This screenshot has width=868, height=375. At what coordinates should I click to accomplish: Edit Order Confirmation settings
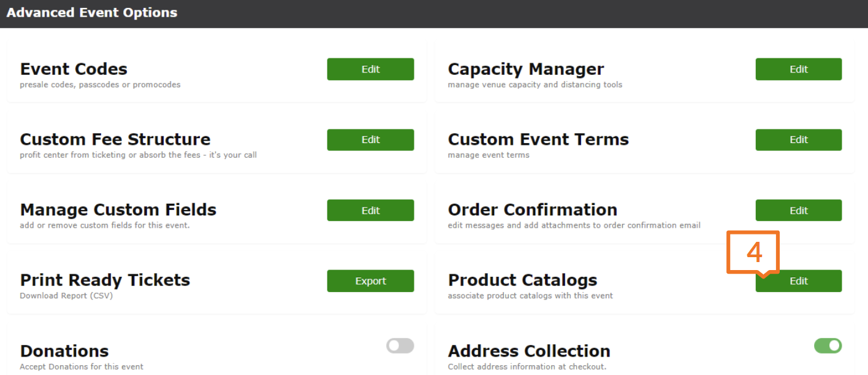coord(798,211)
